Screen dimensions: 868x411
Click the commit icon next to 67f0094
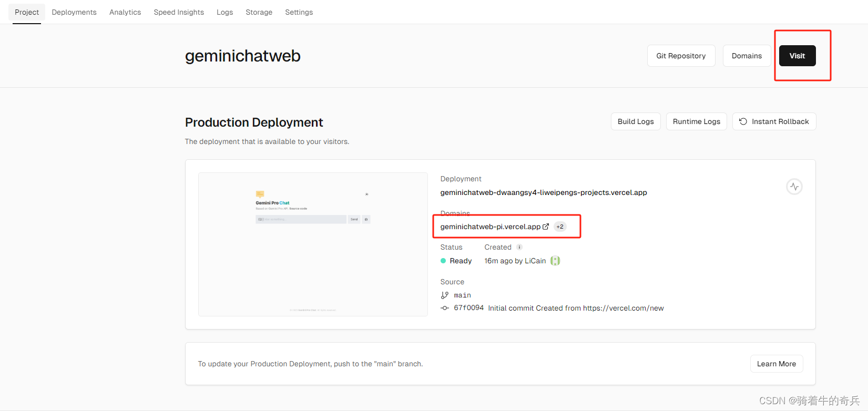pos(445,308)
